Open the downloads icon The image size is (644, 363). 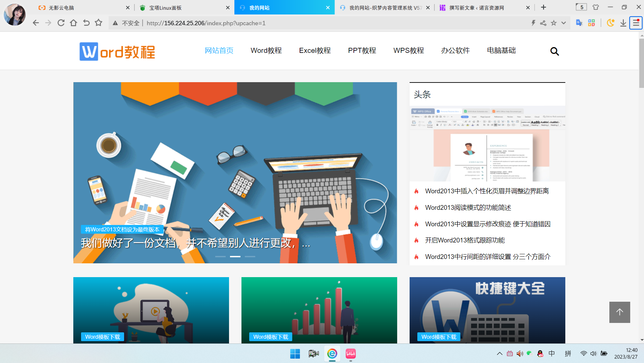(623, 23)
